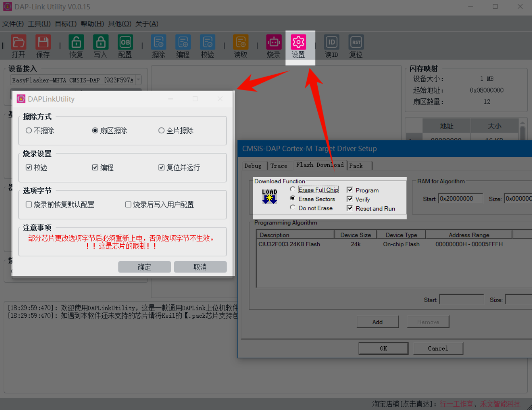Toggle the 校验 checkbox in 烧录设置
The image size is (532, 410).
pyautogui.click(x=28, y=168)
